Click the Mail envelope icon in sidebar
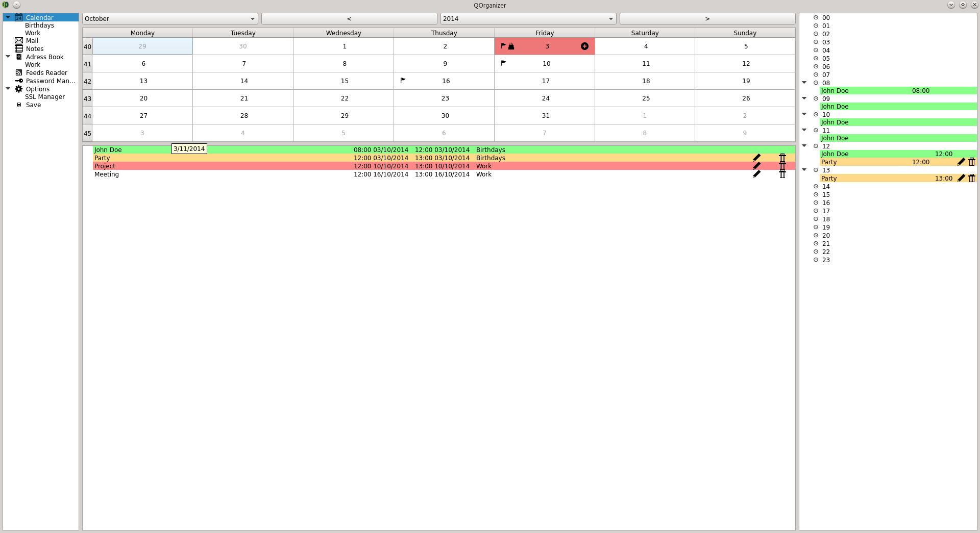This screenshot has width=980, height=533. (19, 41)
